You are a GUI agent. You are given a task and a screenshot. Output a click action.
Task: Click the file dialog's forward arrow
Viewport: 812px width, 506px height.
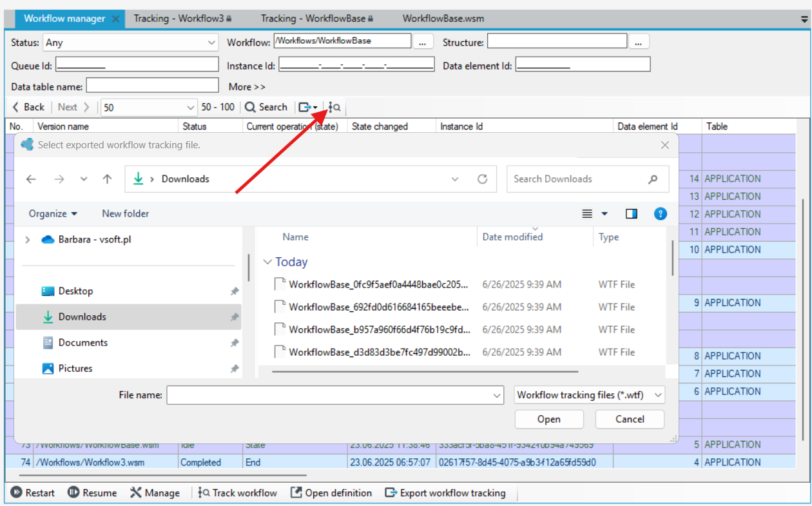60,179
